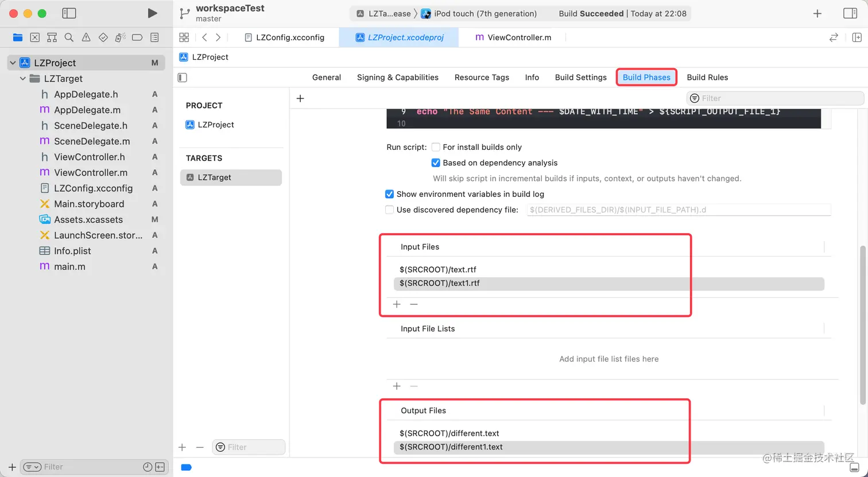Add a new target
The image size is (868, 477).
tap(182, 447)
